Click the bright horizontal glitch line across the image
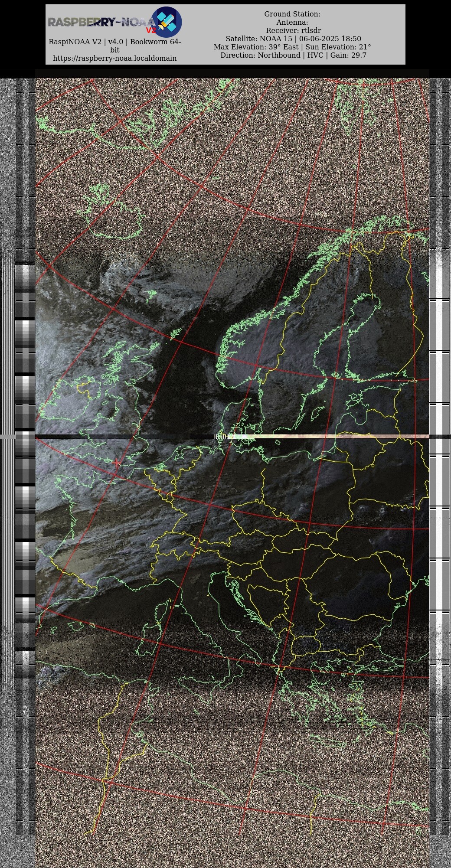Viewport: 451px width, 868px height. pyautogui.click(x=321, y=436)
